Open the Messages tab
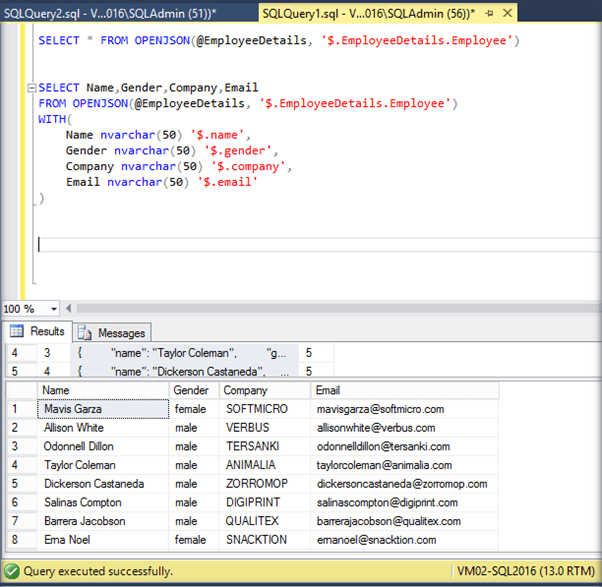This screenshot has width=602, height=587. coord(120,333)
